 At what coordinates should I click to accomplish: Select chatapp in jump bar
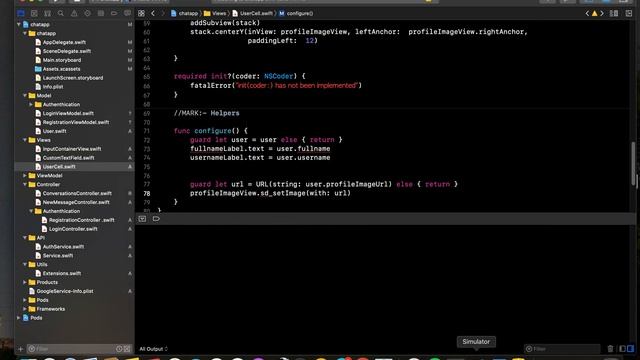[184, 13]
